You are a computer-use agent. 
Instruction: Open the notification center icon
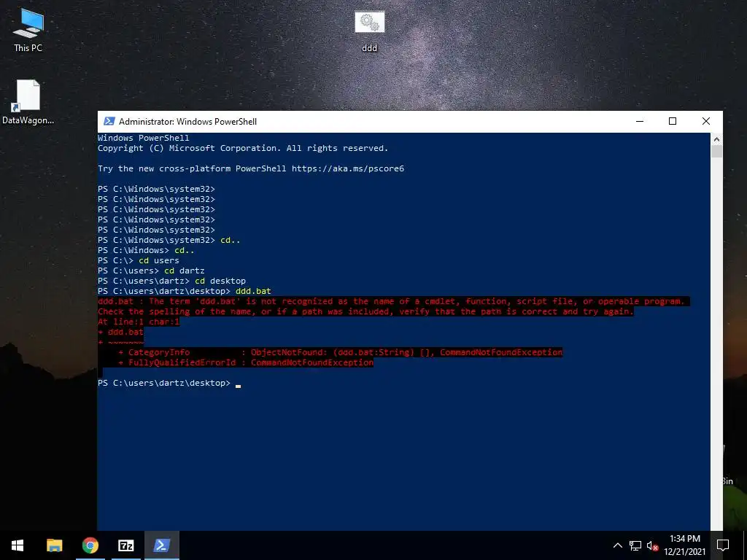coord(723,545)
